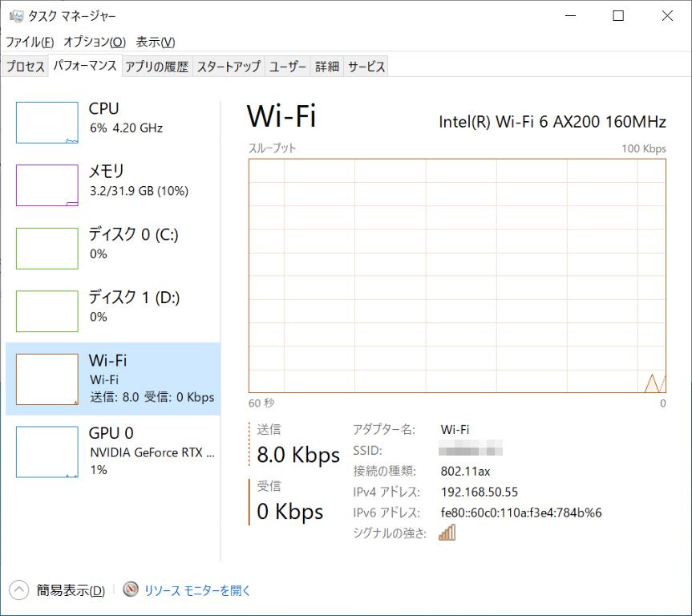
Task: Click the "送信: 8.0 受信: 0 Kbps" sidebar text
Action: 152,397
